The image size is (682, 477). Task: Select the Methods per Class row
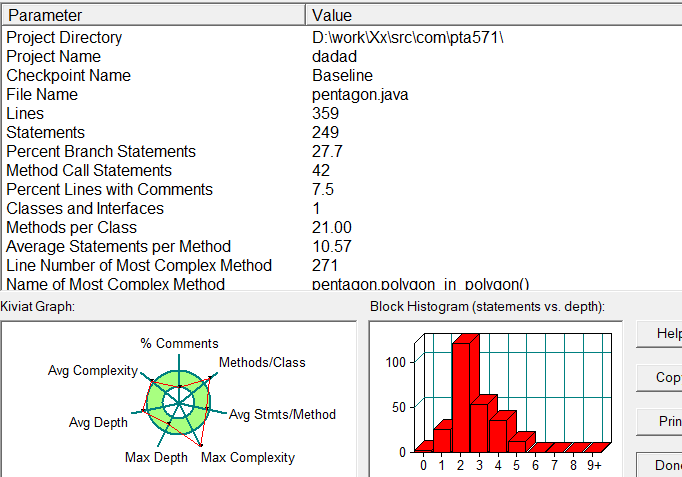pos(71,228)
